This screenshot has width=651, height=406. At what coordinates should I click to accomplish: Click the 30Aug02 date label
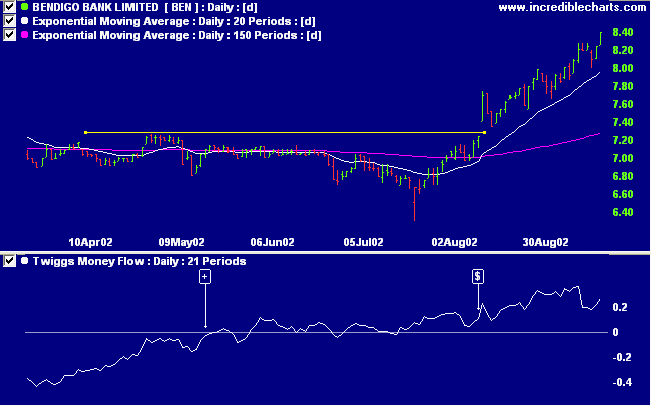545,242
